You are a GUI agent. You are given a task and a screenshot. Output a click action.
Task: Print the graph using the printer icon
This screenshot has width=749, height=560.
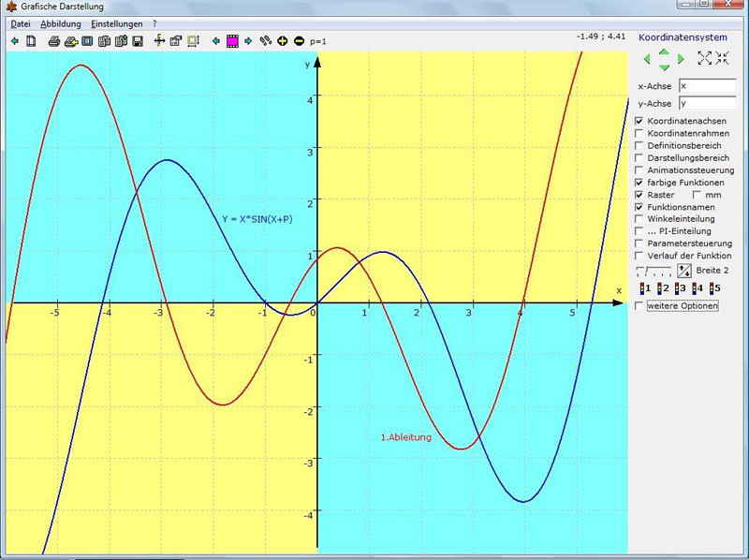[54, 41]
